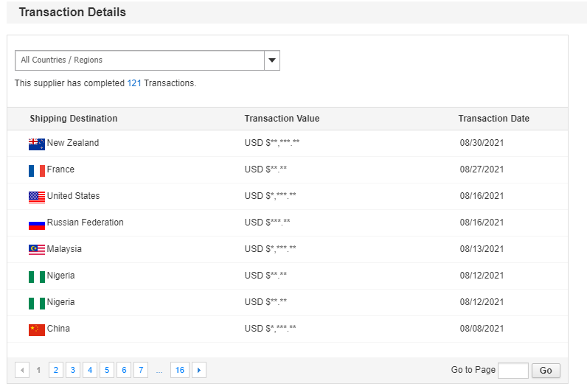587x392 pixels.
Task: Jump to last page 16
Action: coord(180,370)
